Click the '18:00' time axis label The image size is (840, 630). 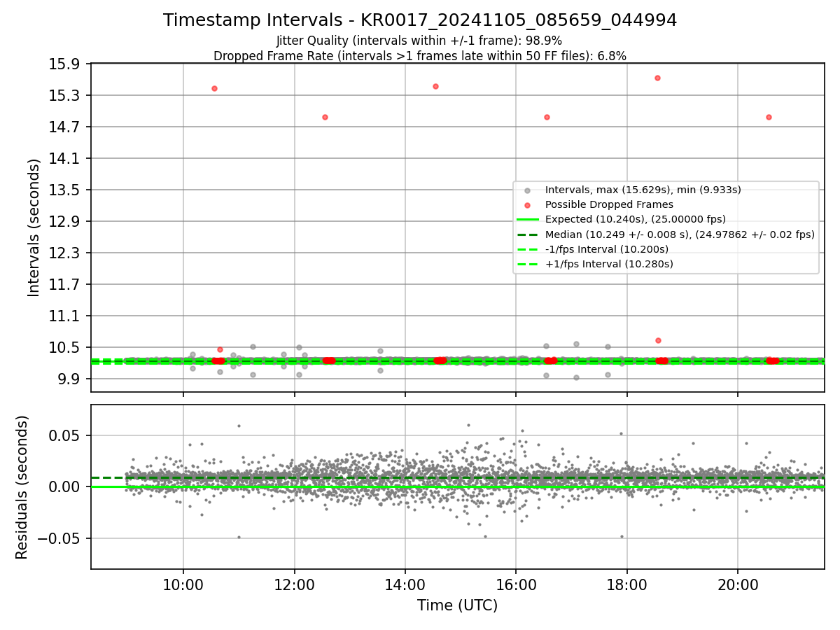point(626,585)
